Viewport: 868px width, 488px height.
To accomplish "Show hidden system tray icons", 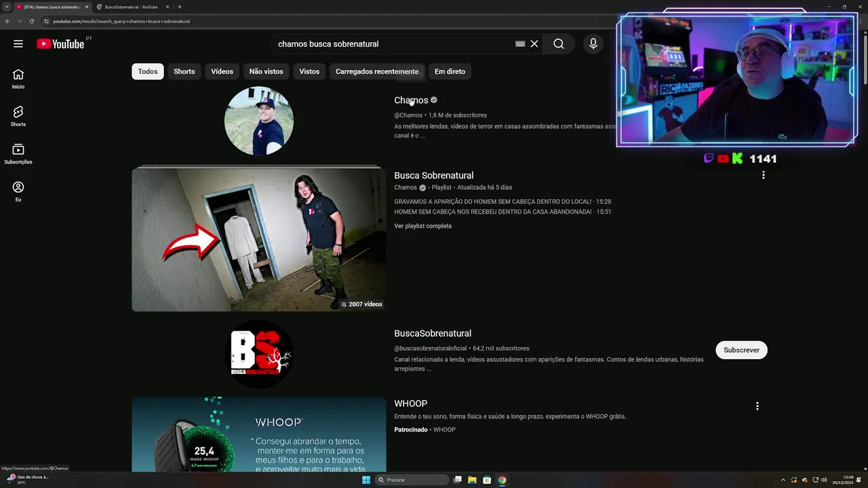I will (783, 480).
